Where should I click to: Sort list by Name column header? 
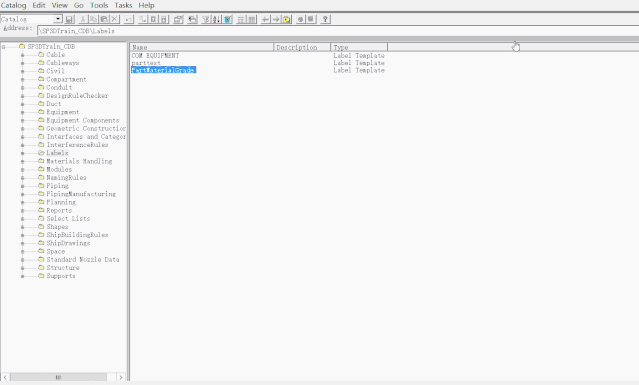point(202,47)
